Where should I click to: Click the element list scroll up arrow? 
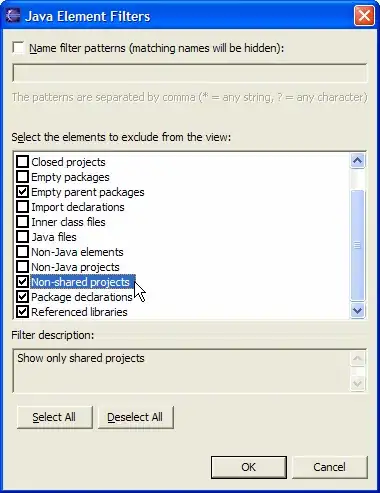point(357,161)
